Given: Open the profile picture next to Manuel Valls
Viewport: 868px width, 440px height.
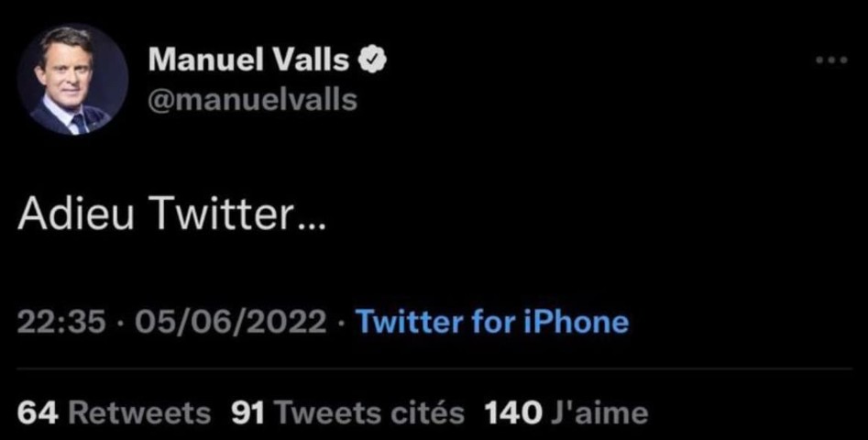Looking at the screenshot, I should click(x=73, y=79).
